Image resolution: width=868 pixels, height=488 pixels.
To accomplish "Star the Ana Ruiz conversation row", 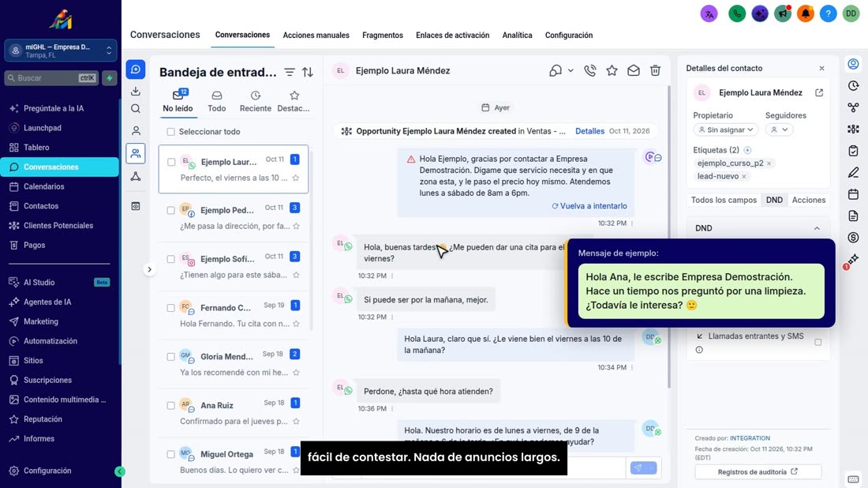I will tap(296, 422).
